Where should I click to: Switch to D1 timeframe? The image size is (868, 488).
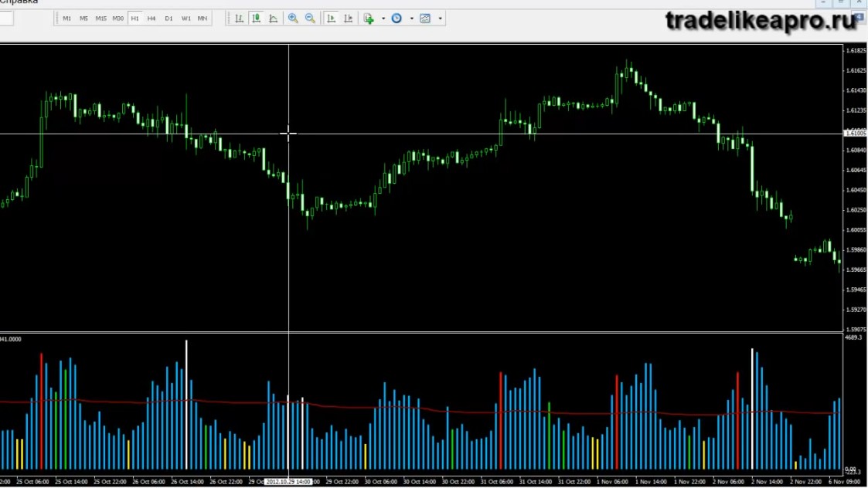(x=168, y=19)
